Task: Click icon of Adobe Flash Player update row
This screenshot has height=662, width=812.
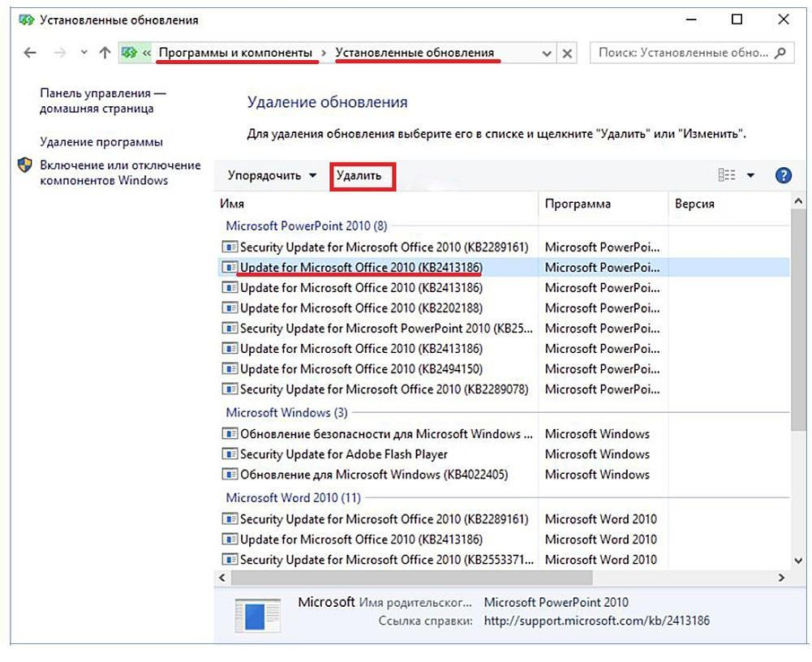Action: click(x=230, y=454)
